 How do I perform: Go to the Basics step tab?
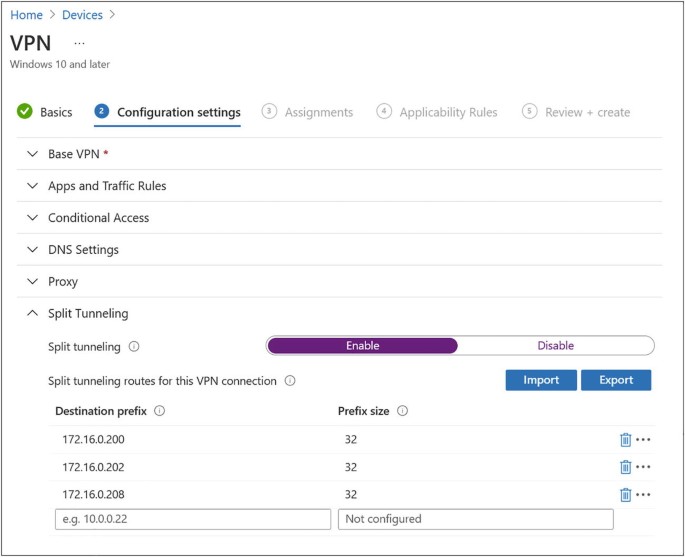(55, 112)
